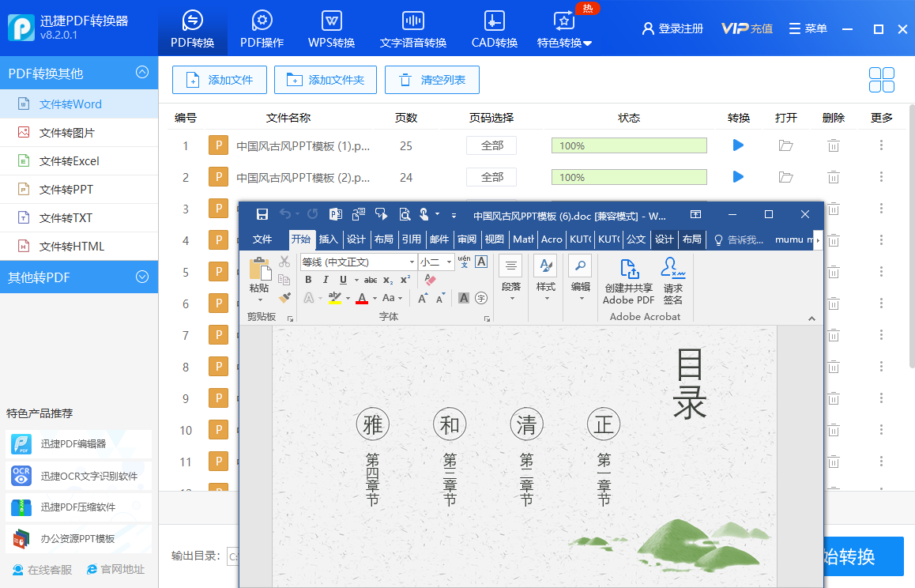Click row 1 progress bar showing 100%
915x588 pixels.
click(x=629, y=145)
